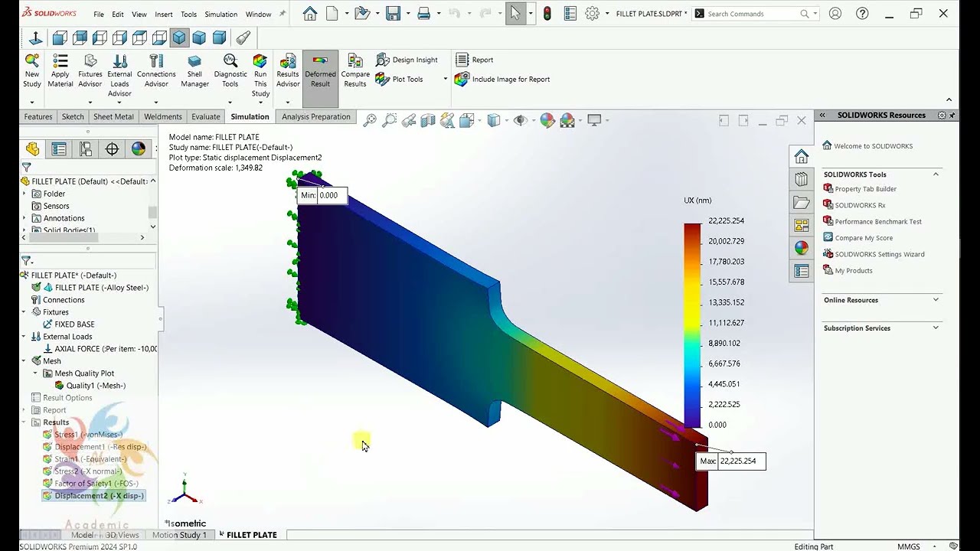This screenshot has height=551, width=980.
Task: Click the New Study icon
Action: 32,70
